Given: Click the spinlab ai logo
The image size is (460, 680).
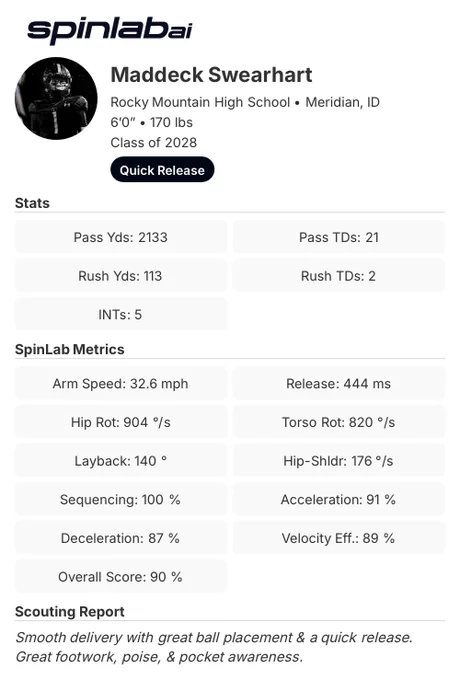Looking at the screenshot, I should [x=109, y=31].
